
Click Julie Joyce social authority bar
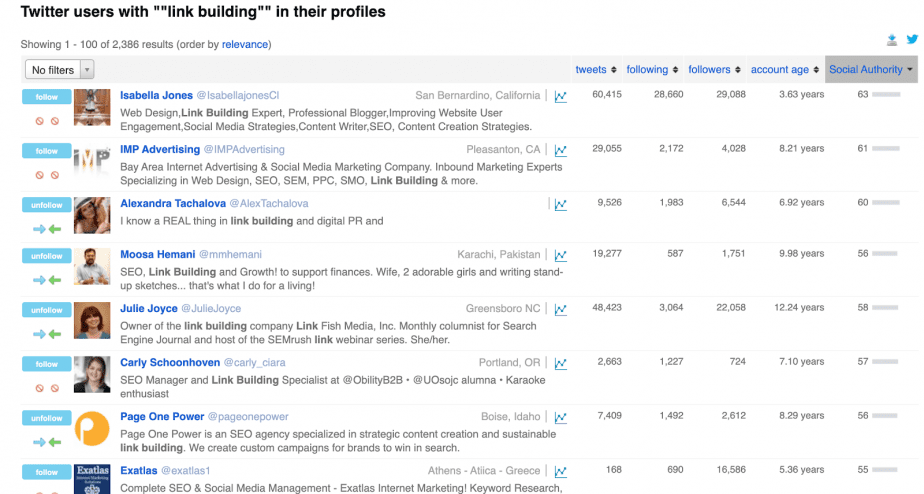(885, 308)
